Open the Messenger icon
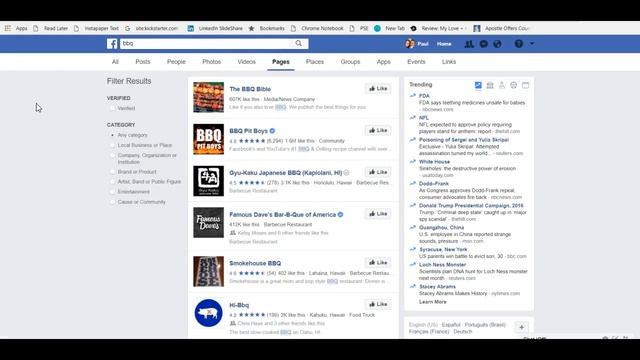Image resolution: width=640 pixels, height=360 pixels. (x=484, y=44)
